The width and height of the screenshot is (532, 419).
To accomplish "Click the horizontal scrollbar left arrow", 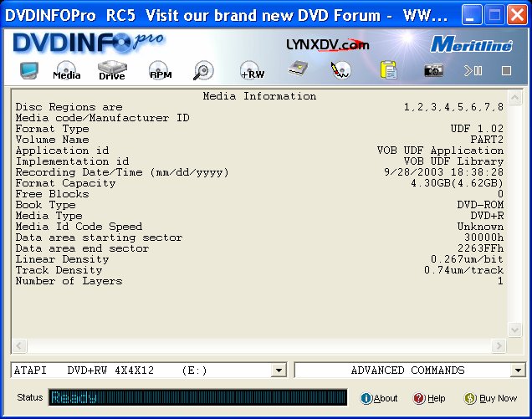I will pyautogui.click(x=20, y=345).
